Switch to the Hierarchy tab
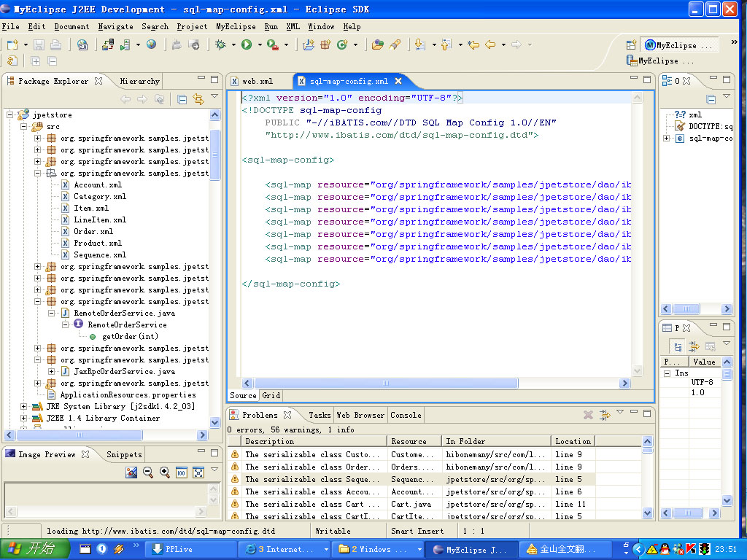747x560 pixels. coord(139,82)
